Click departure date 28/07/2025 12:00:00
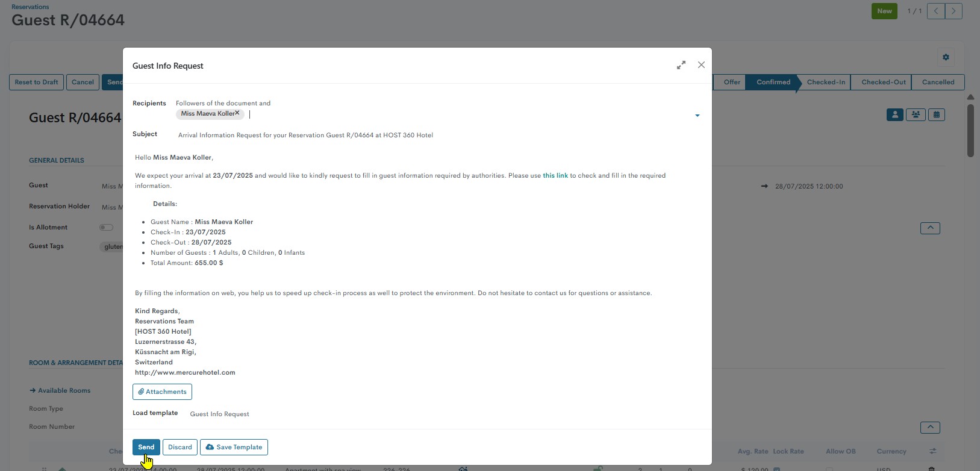 click(809, 186)
